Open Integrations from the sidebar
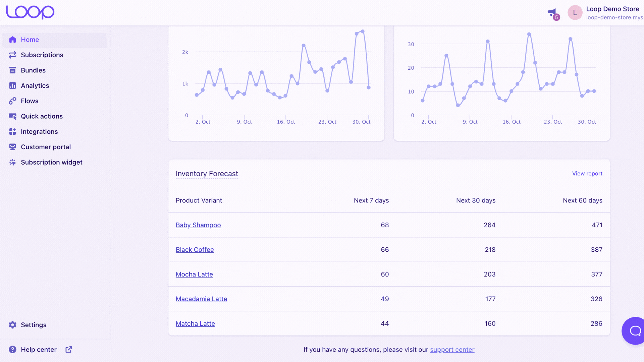The height and width of the screenshot is (362, 644). [39, 132]
